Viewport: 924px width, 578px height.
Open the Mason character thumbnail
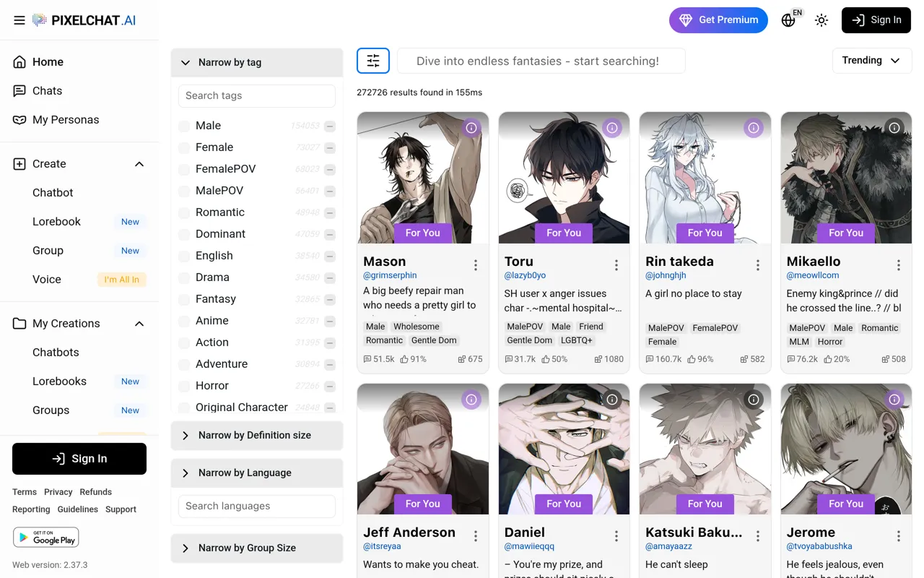click(423, 178)
